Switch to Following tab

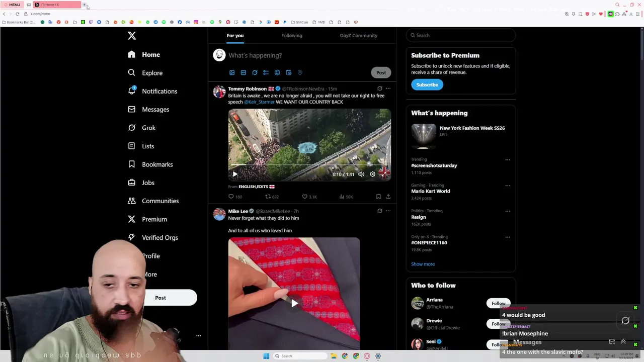(292, 36)
